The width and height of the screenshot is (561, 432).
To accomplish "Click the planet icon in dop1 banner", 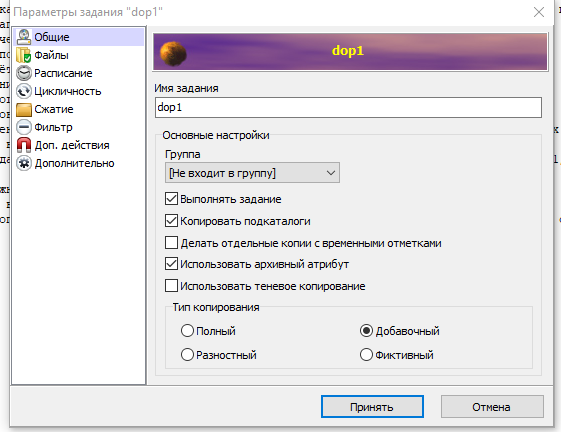I will 173,54.
